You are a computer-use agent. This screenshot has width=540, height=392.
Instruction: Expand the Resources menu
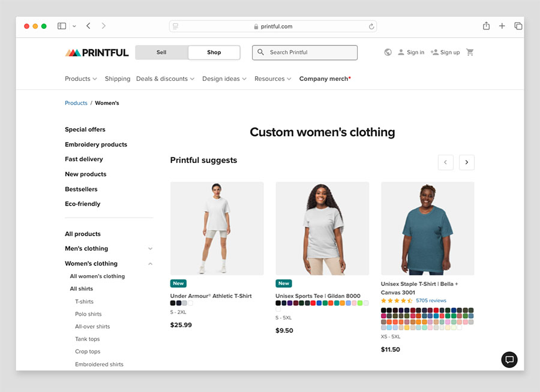coord(273,79)
